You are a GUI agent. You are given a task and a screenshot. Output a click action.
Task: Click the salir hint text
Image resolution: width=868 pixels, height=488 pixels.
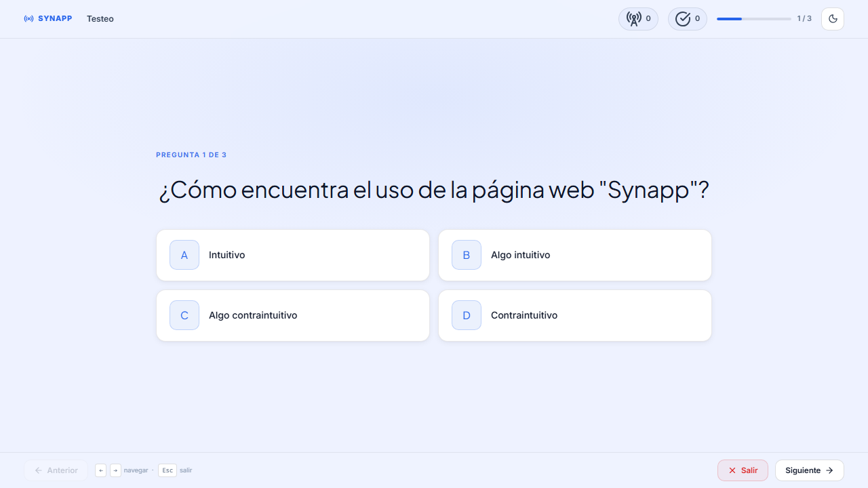(x=186, y=470)
